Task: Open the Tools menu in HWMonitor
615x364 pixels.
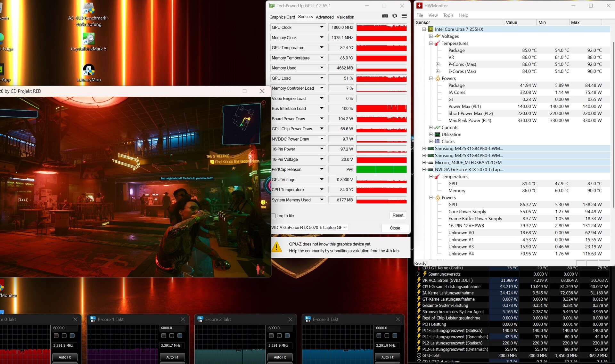Action: click(448, 15)
